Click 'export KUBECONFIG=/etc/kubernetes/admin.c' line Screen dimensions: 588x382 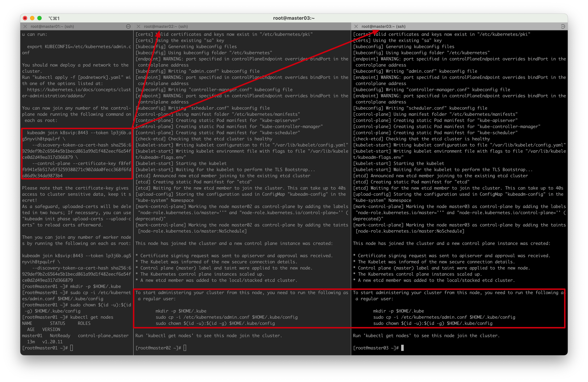point(79,47)
